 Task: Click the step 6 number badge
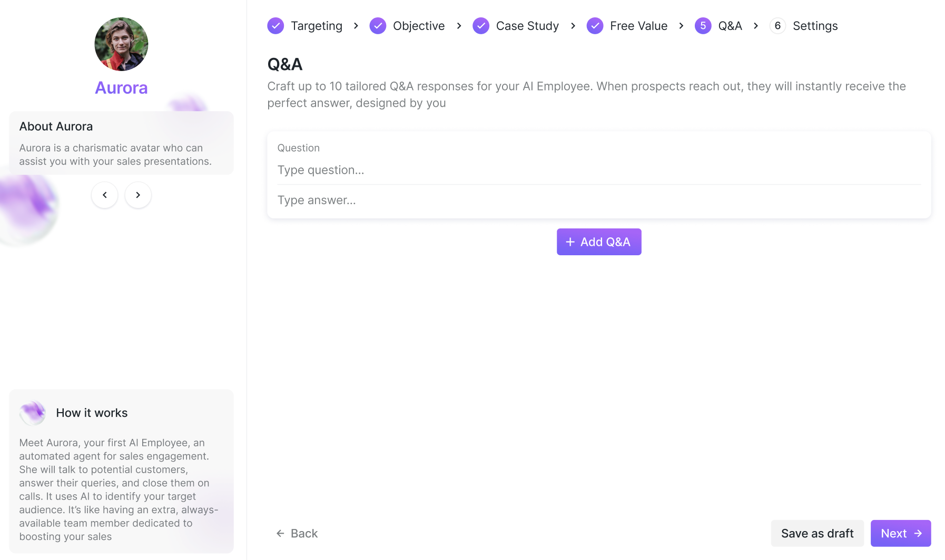click(777, 26)
